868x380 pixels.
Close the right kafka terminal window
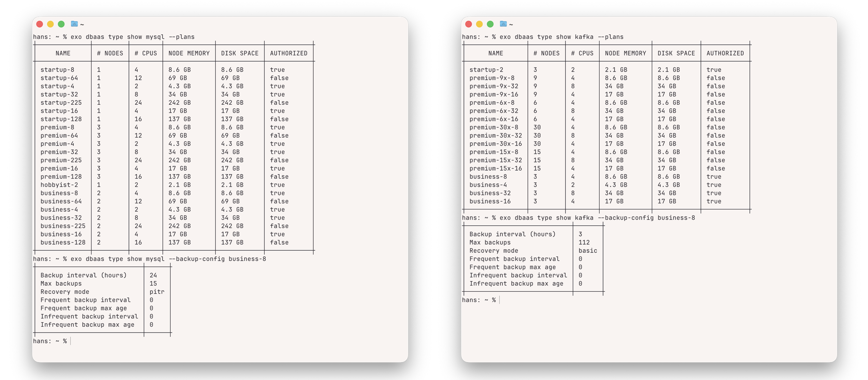(x=468, y=24)
